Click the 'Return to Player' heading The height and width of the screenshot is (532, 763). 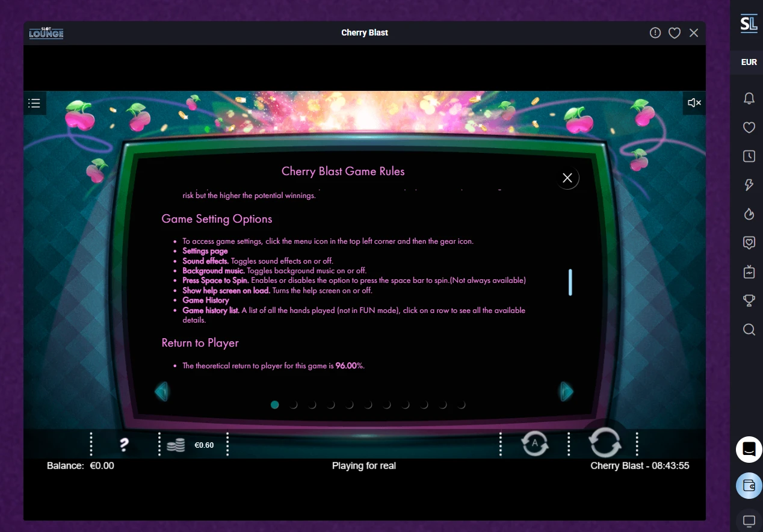tap(200, 343)
